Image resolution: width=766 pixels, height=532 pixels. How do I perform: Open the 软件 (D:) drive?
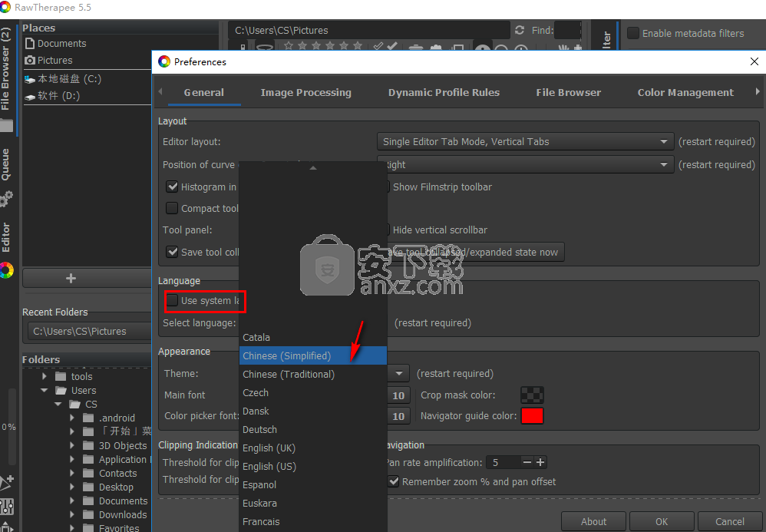58,96
